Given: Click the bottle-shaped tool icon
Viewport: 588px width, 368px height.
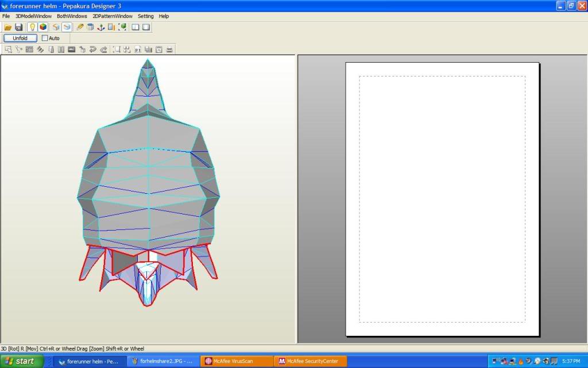Looking at the screenshot, I should [51, 49].
